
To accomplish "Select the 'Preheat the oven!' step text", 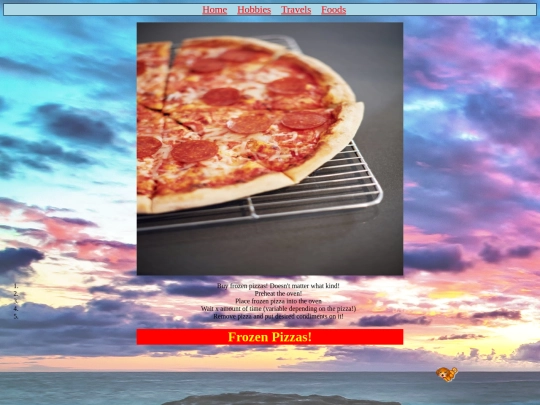I will pyautogui.click(x=278, y=293).
